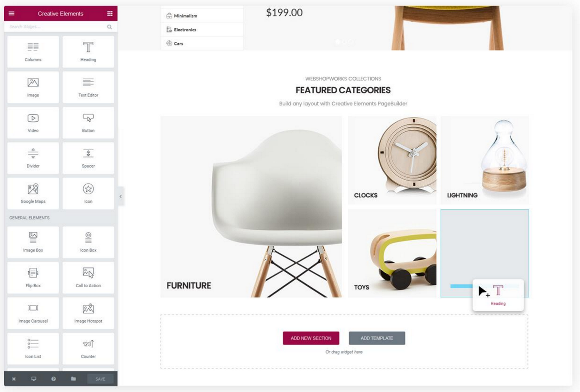580x392 pixels.
Task: Select the Heading widget in panel
Action: pyautogui.click(x=88, y=52)
